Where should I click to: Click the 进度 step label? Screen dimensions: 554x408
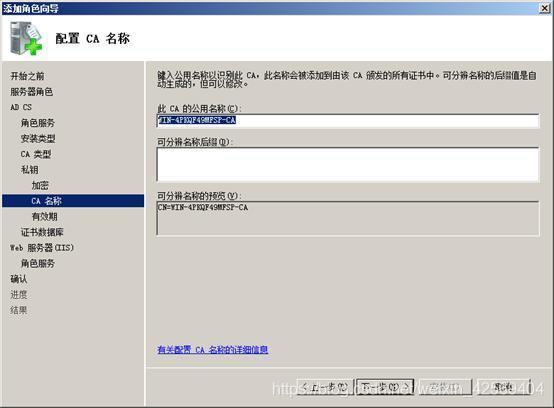pyautogui.click(x=19, y=294)
